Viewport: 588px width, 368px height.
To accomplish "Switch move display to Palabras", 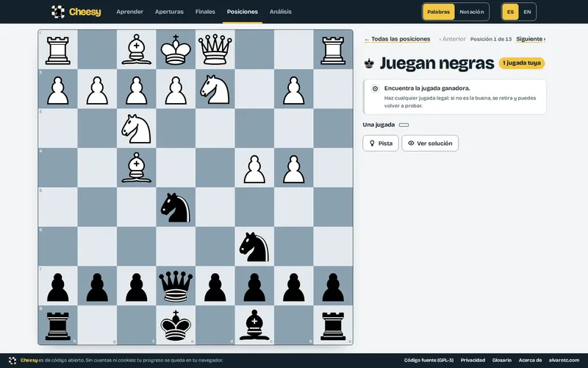I will pyautogui.click(x=438, y=12).
